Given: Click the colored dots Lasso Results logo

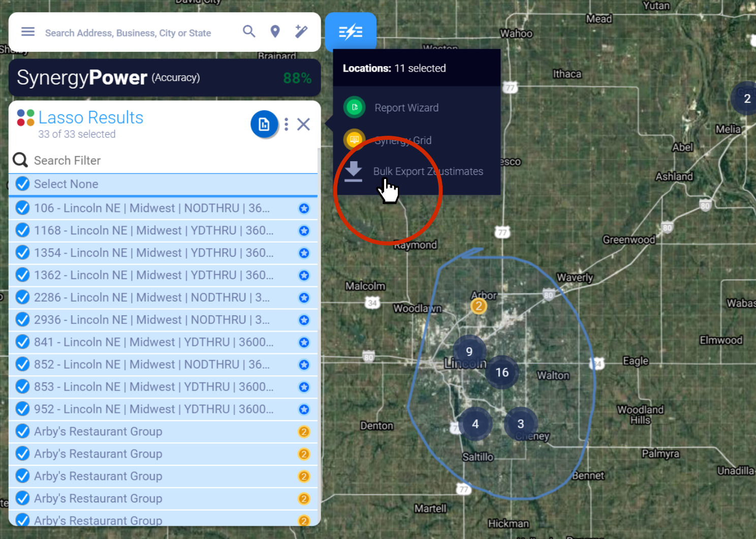Looking at the screenshot, I should tap(25, 117).
